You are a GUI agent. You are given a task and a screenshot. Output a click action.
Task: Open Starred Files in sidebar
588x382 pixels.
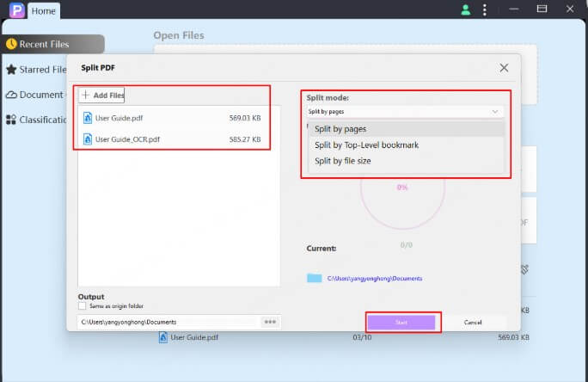coord(36,70)
